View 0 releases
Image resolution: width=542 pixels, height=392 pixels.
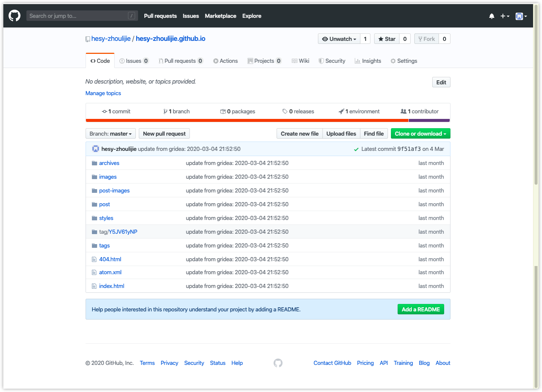pyautogui.click(x=298, y=111)
